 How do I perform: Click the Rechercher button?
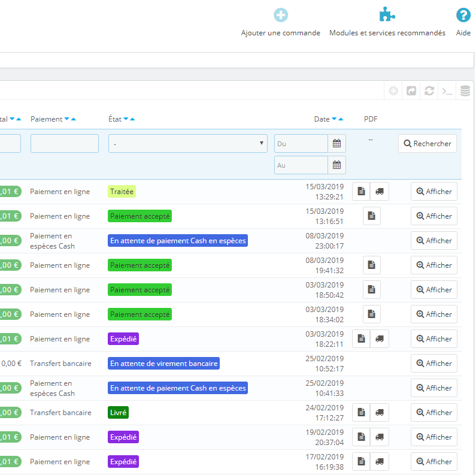pos(428,143)
